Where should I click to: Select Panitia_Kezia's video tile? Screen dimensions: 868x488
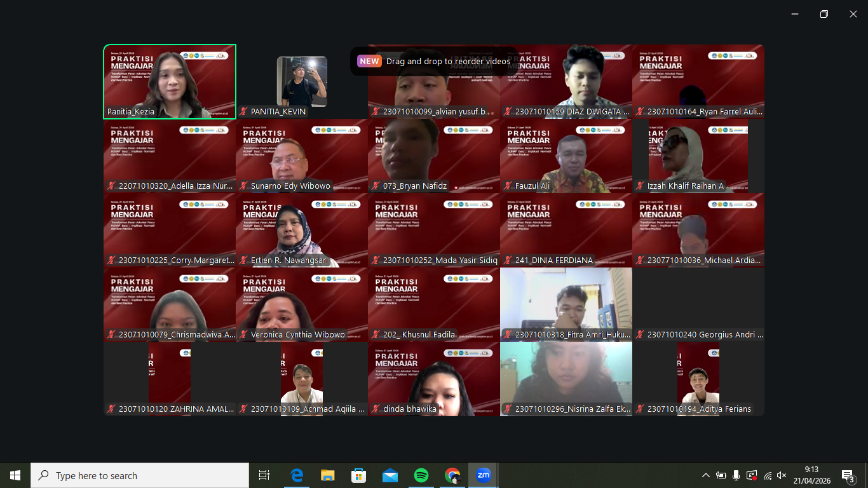pos(170,81)
